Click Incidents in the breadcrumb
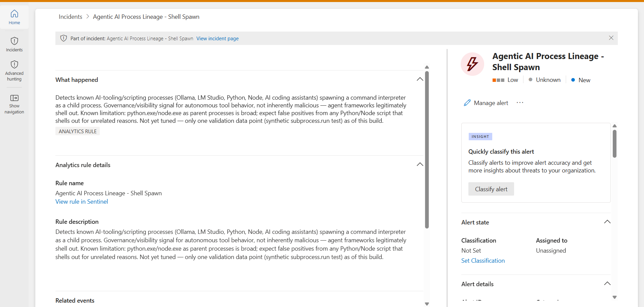Screen dimensions: 644x307 click(x=71, y=17)
